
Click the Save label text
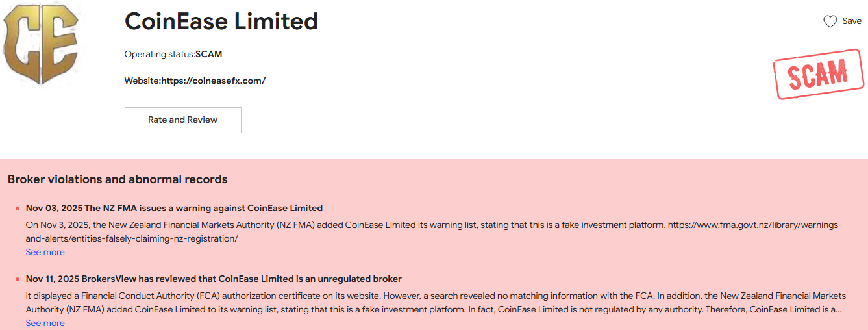click(x=852, y=21)
